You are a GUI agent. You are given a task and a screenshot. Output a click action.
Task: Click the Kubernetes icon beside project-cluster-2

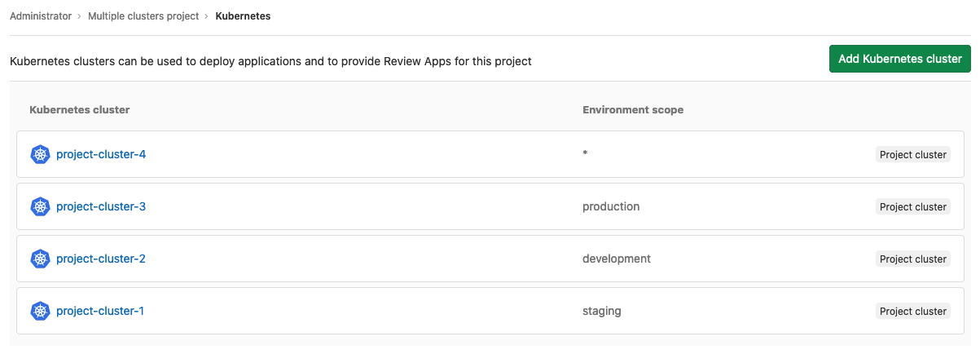[x=40, y=259]
